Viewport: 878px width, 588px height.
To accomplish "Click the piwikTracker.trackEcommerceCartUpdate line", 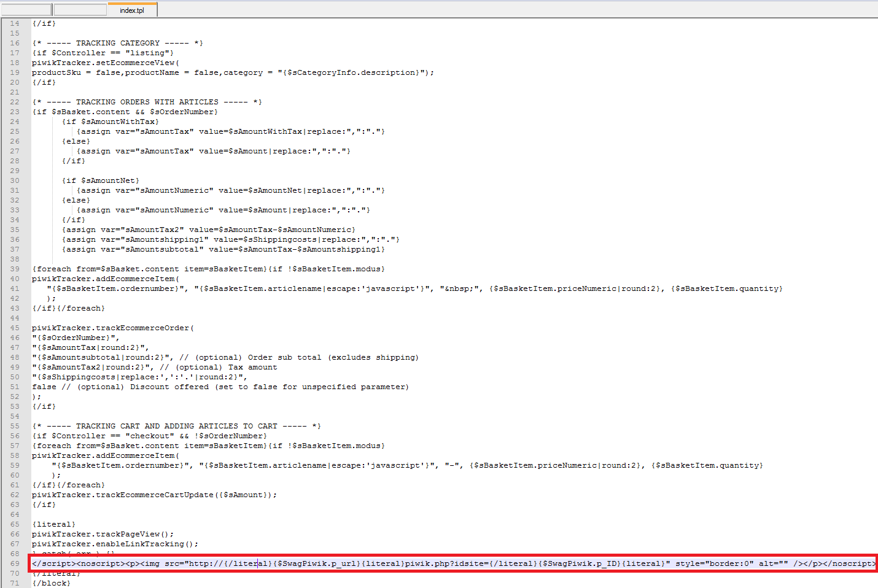I will pos(155,495).
